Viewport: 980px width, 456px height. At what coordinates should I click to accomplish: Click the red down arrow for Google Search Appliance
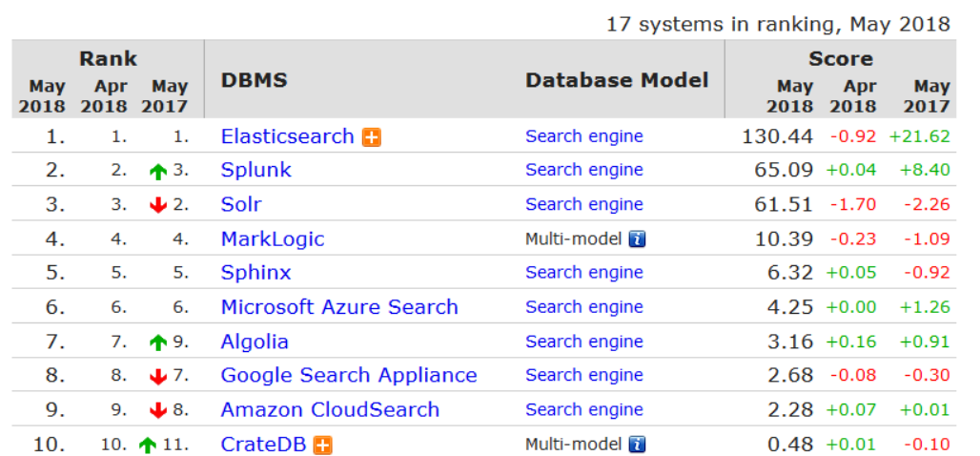coord(158,377)
